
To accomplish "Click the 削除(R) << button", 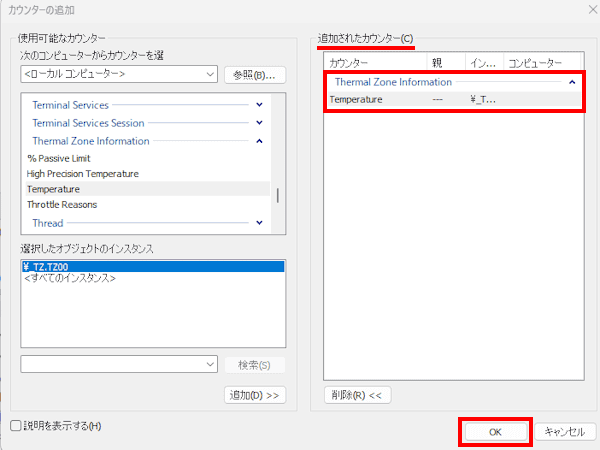I will (x=358, y=395).
